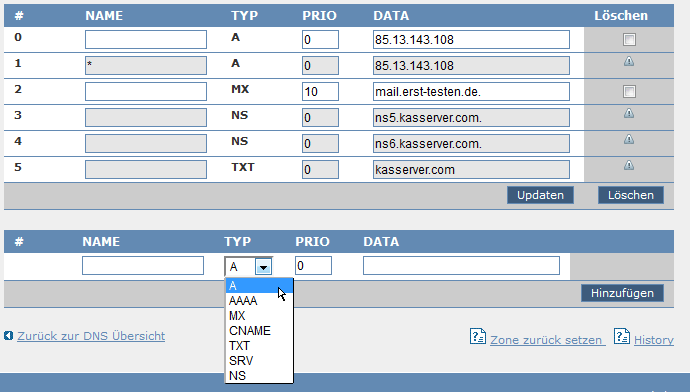Open the History link

[x=653, y=340]
